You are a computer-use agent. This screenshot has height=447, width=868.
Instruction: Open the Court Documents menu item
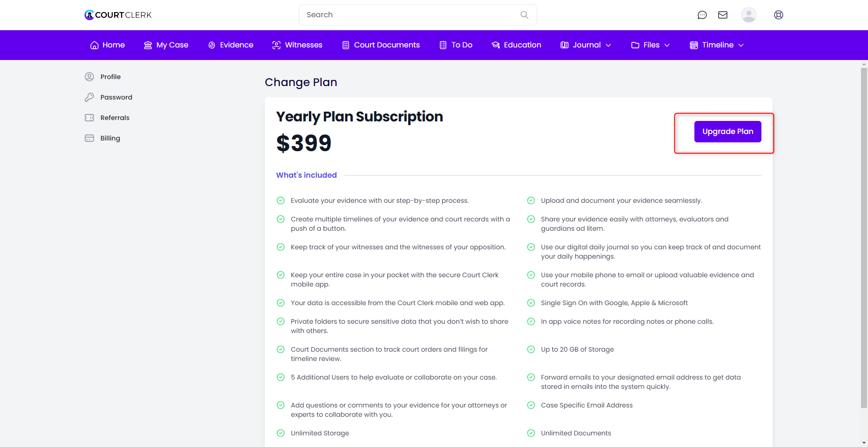pyautogui.click(x=381, y=45)
